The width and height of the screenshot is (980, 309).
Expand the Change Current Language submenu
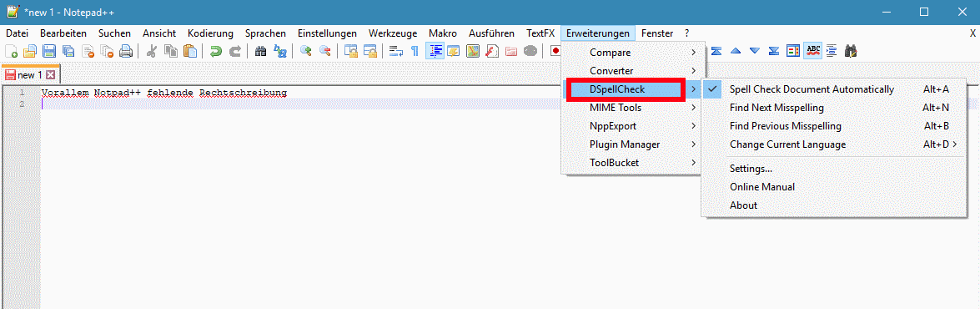click(834, 144)
